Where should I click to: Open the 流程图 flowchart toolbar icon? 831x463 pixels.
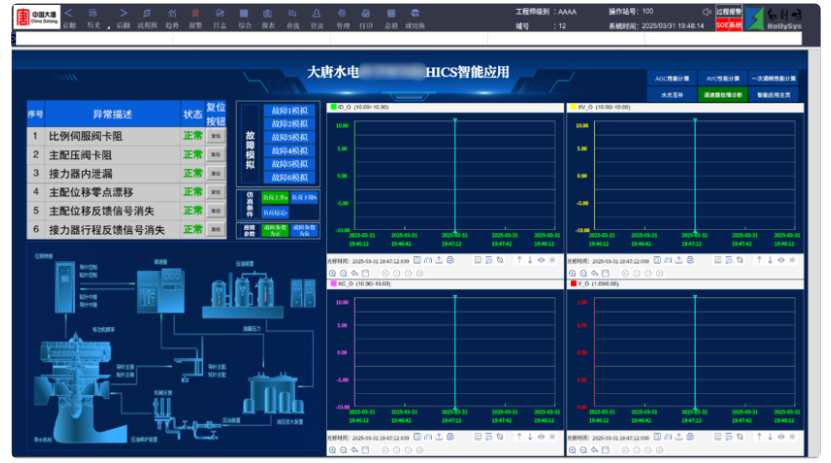pos(147,13)
